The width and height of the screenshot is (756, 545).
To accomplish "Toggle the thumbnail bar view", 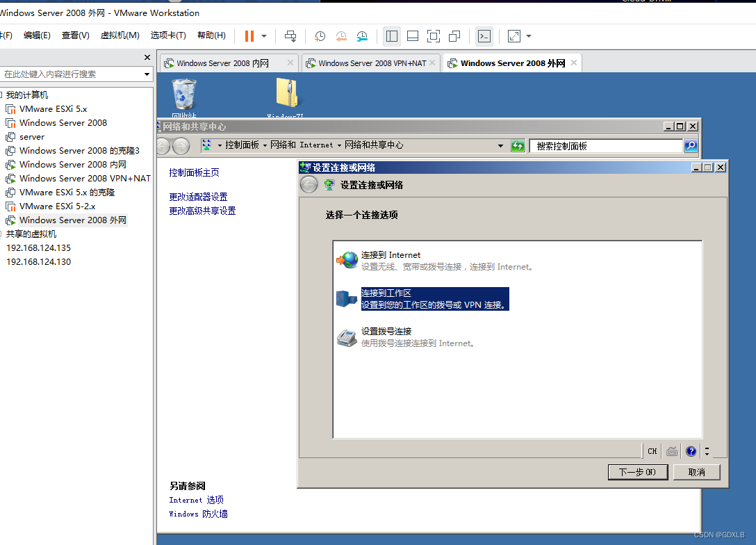I will click(413, 36).
